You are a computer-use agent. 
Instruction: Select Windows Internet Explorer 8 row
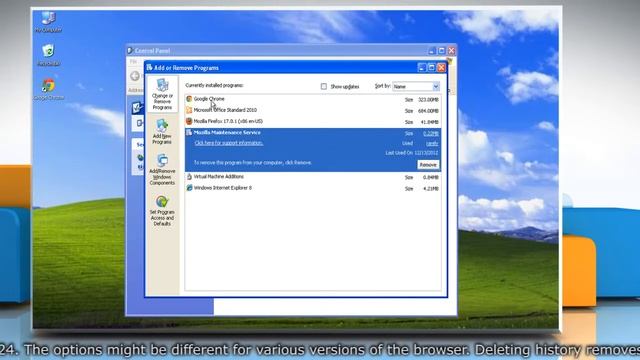[x=313, y=188]
